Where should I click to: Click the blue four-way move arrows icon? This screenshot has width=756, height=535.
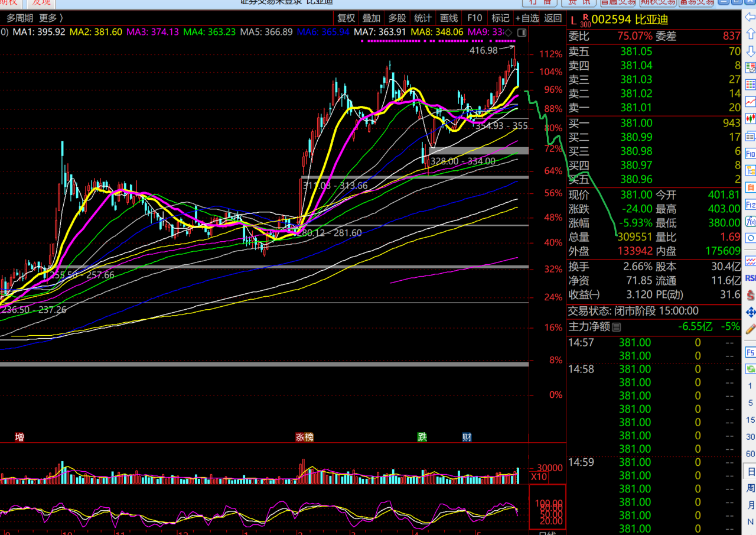click(x=750, y=313)
